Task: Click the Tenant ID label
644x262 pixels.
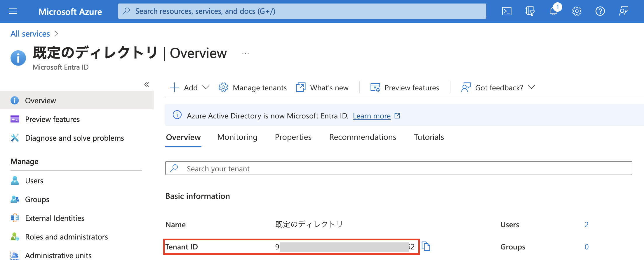Action: 182,247
